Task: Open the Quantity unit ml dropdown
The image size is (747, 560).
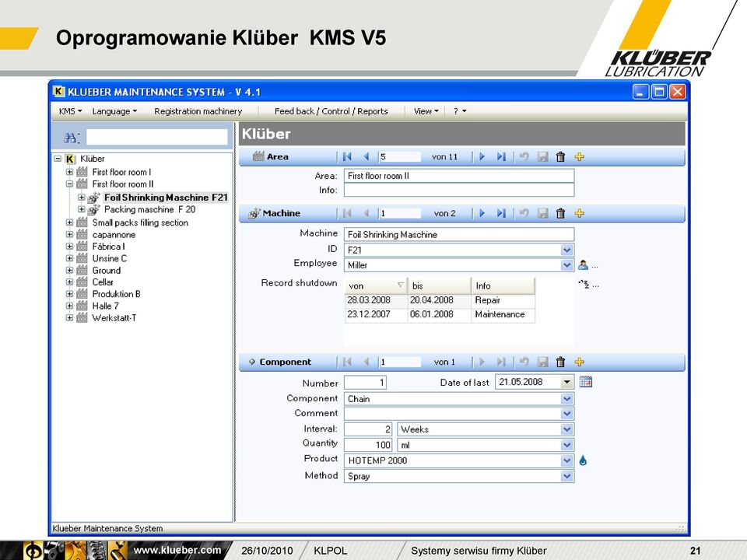Action: point(566,445)
